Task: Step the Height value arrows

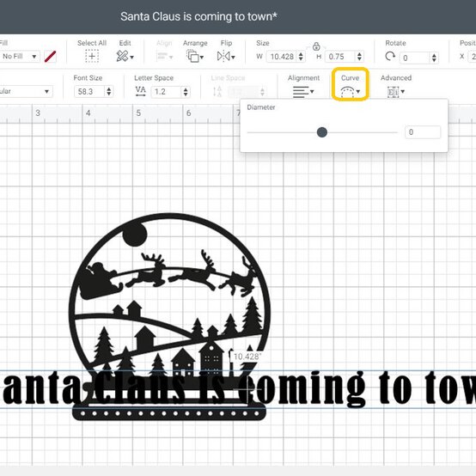Action: tap(359, 57)
